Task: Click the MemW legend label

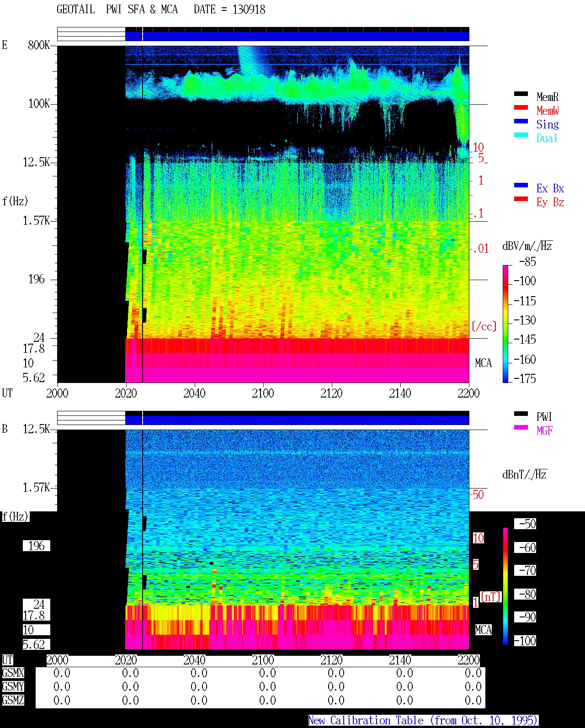Action: pos(548,111)
